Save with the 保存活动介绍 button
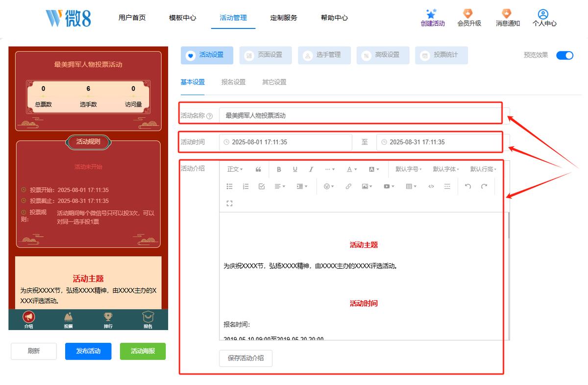This screenshot has width=588, height=385. click(x=245, y=358)
